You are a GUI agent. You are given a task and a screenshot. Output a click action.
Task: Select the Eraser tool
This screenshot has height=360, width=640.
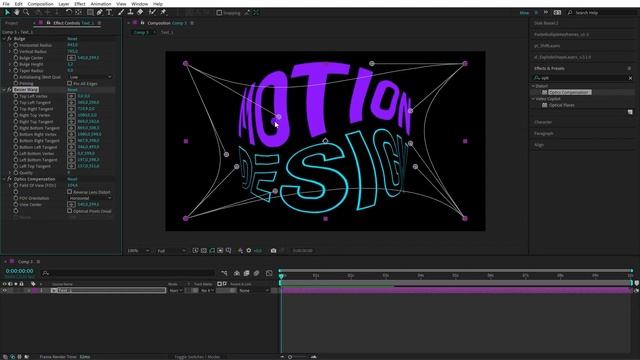(x=140, y=12)
